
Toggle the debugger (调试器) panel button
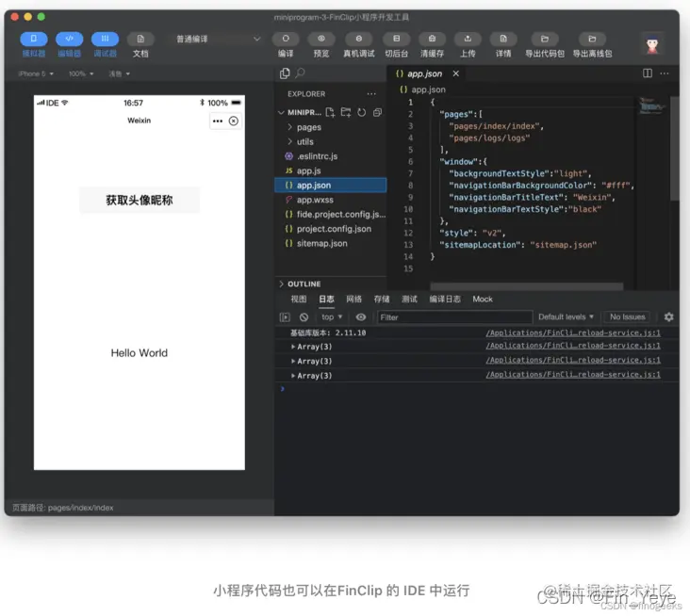point(105,40)
